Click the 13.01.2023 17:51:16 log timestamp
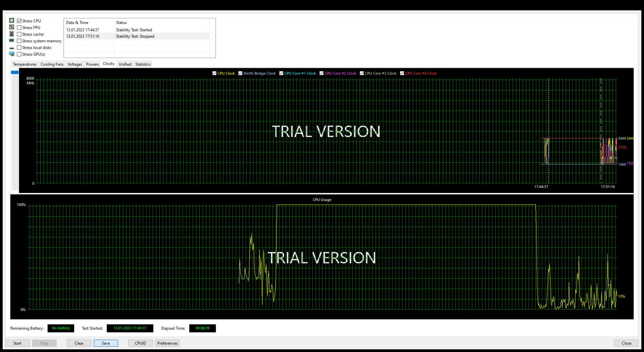The width and height of the screenshot is (644, 352). [x=83, y=36]
